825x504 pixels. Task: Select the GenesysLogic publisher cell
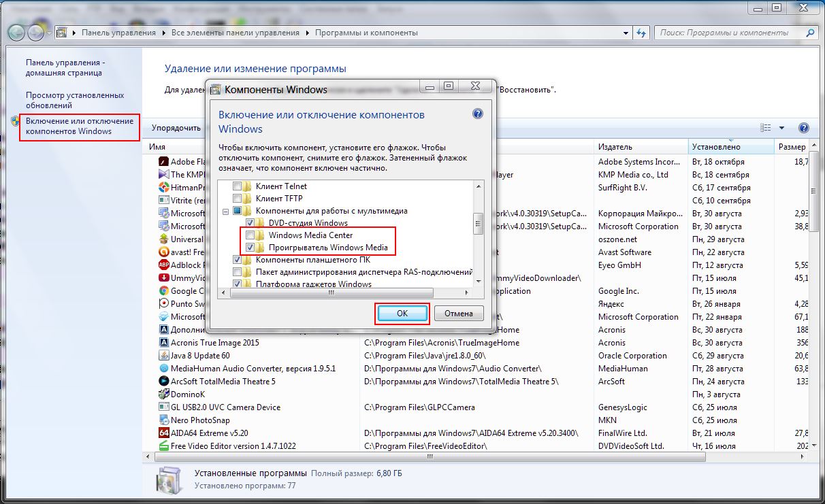(621, 407)
